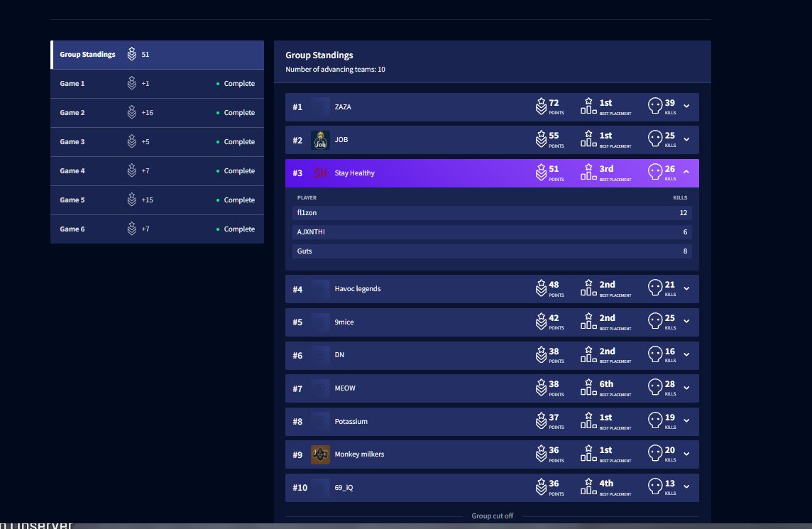812x529 pixels.
Task: Click ZAZA placeholder shield logo
Action: pos(320,107)
